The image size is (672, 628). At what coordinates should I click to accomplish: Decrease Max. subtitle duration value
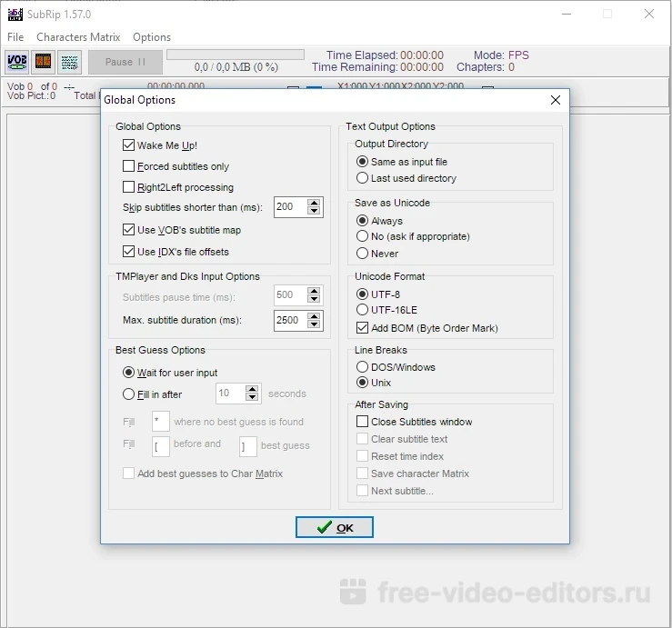click(314, 324)
